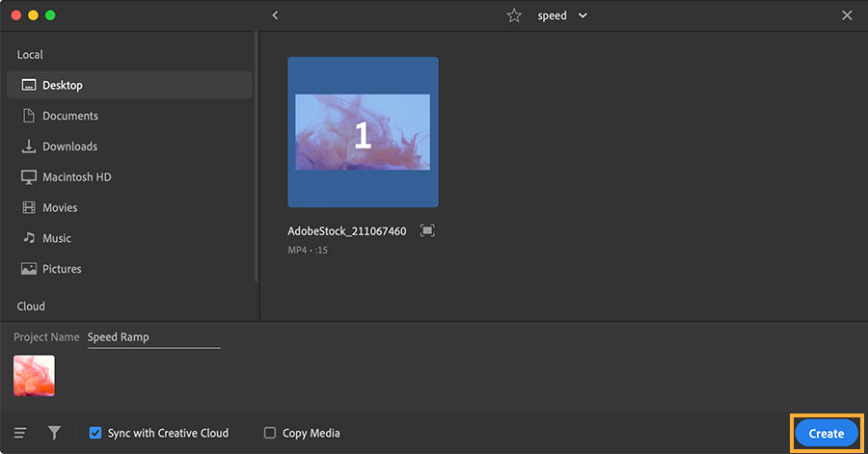This screenshot has height=454, width=868.
Task: Click the yellow minimize window button
Action: click(33, 15)
